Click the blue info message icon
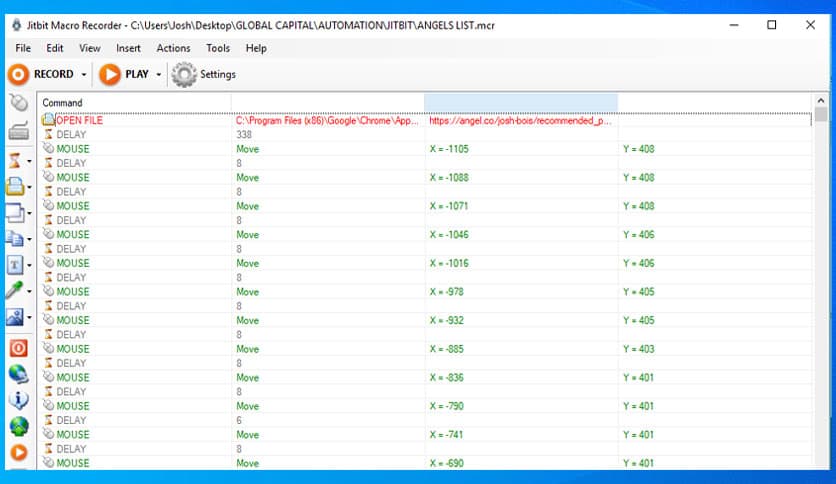 click(18, 400)
